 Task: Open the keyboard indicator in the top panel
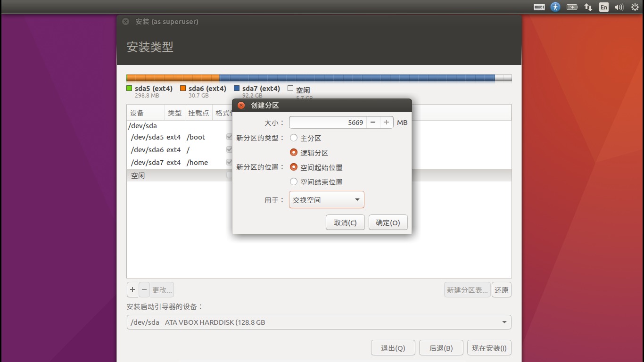pyautogui.click(x=539, y=7)
